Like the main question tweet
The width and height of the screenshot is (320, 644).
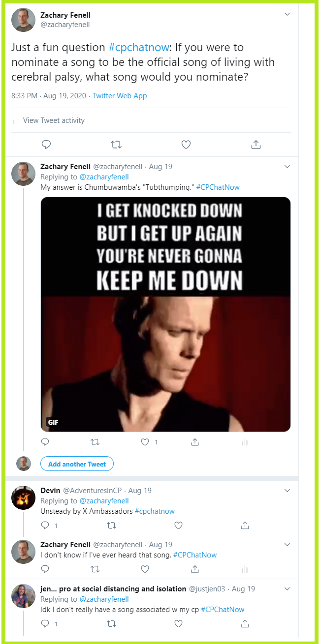186,145
